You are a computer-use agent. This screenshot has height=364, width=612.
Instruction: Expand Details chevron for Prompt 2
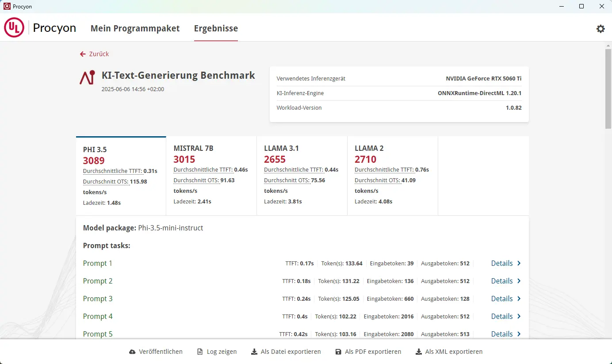519,281
